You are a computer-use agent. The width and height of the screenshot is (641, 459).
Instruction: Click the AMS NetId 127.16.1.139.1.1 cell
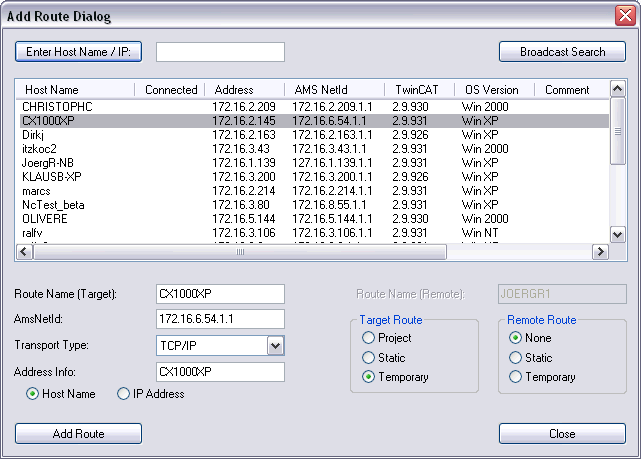[x=332, y=163]
